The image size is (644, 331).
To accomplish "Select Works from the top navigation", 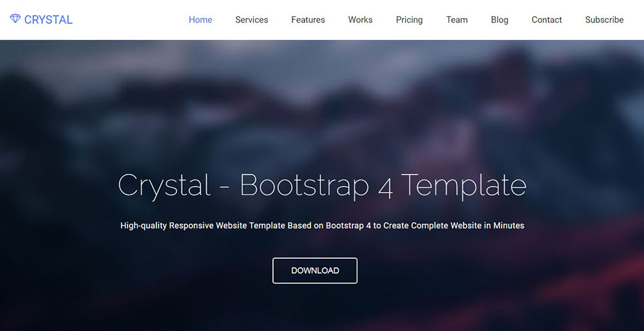I will pos(360,20).
